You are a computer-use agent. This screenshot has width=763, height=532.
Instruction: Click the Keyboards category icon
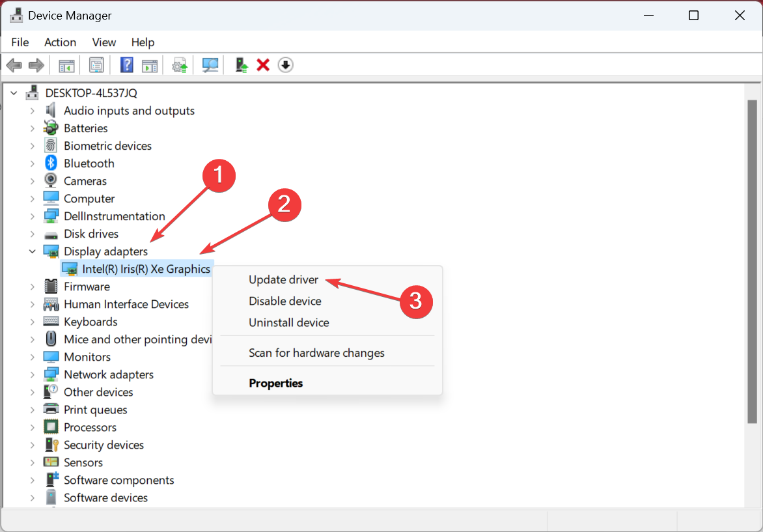tap(51, 321)
